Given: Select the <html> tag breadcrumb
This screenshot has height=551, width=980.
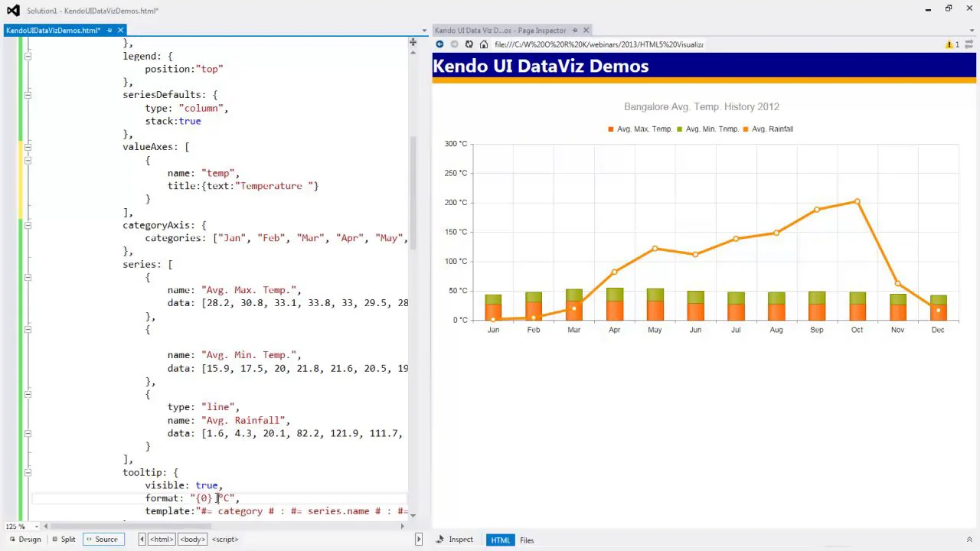Looking at the screenshot, I should tap(162, 540).
